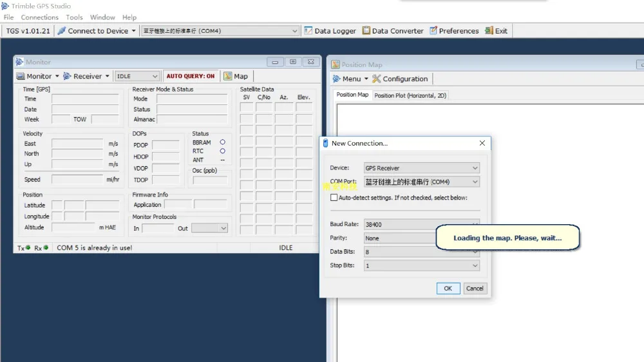Image resolution: width=644 pixels, height=362 pixels.
Task: Click the COM 5 is already in use! message
Action: coord(95,248)
